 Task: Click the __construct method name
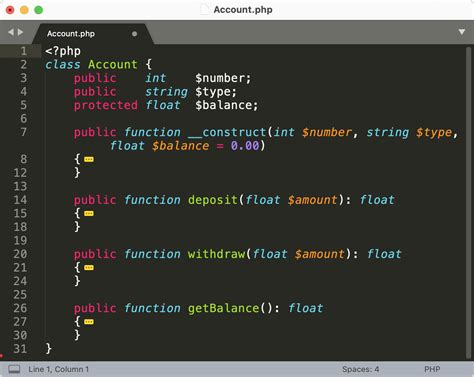227,132
